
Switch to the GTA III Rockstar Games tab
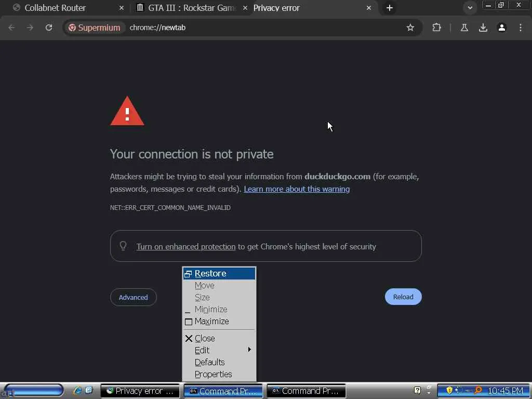coord(190,8)
